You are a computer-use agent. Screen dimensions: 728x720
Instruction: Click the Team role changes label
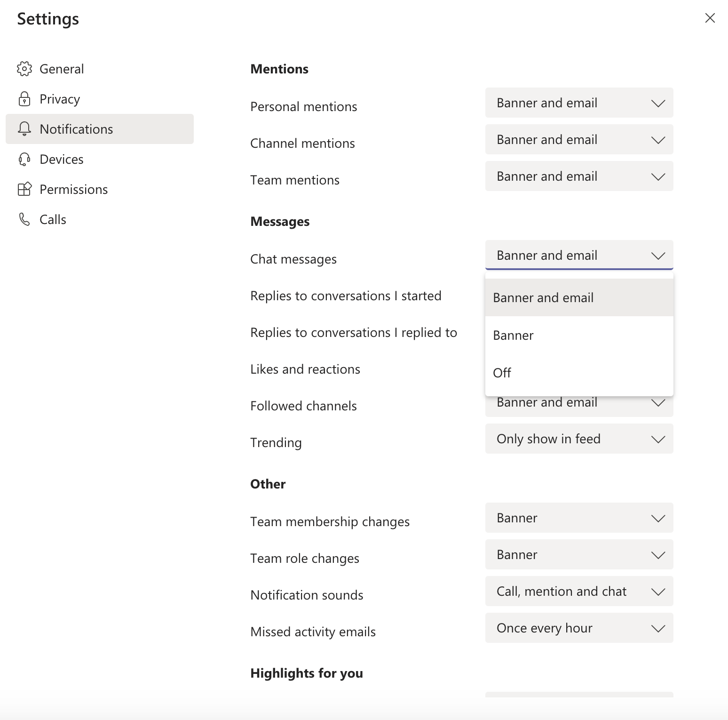(x=305, y=559)
